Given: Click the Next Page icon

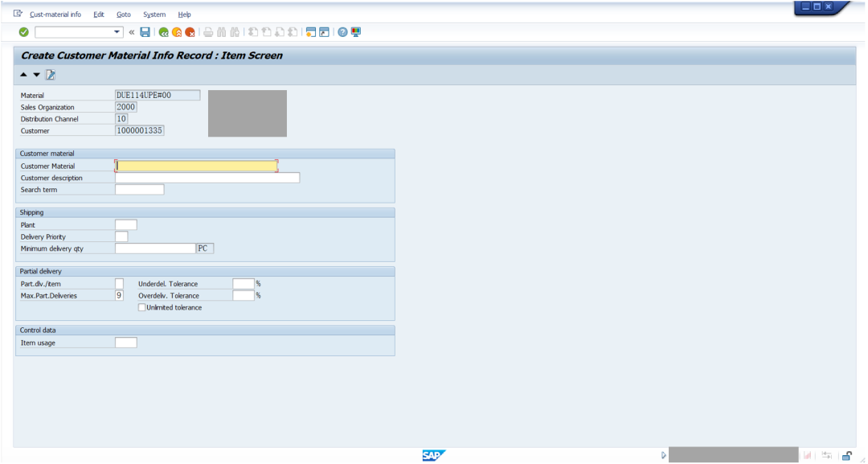Looking at the screenshot, I should click(x=280, y=32).
